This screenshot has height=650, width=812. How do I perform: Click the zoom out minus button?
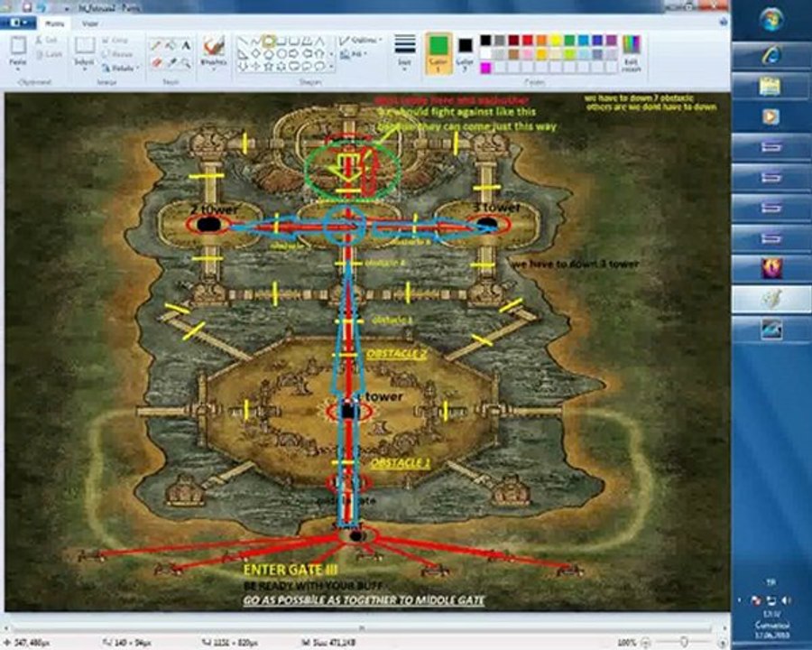pyautogui.click(x=646, y=643)
